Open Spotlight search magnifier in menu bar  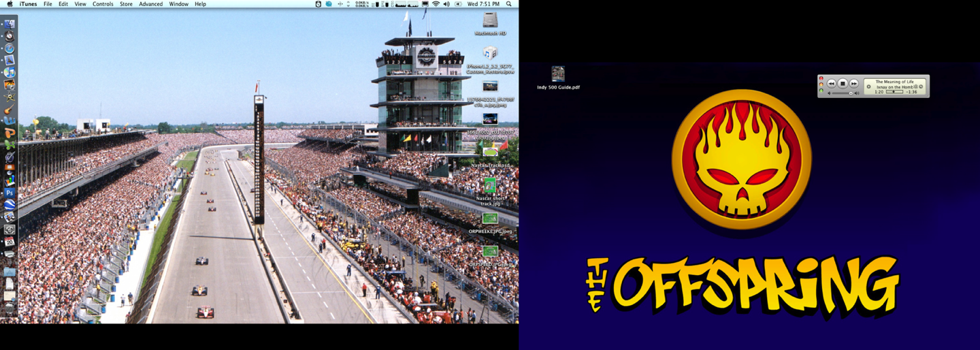point(509,4)
